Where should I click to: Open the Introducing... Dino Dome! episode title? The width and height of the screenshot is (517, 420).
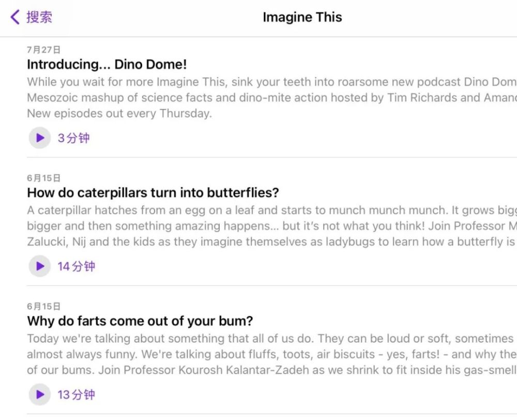[107, 65]
